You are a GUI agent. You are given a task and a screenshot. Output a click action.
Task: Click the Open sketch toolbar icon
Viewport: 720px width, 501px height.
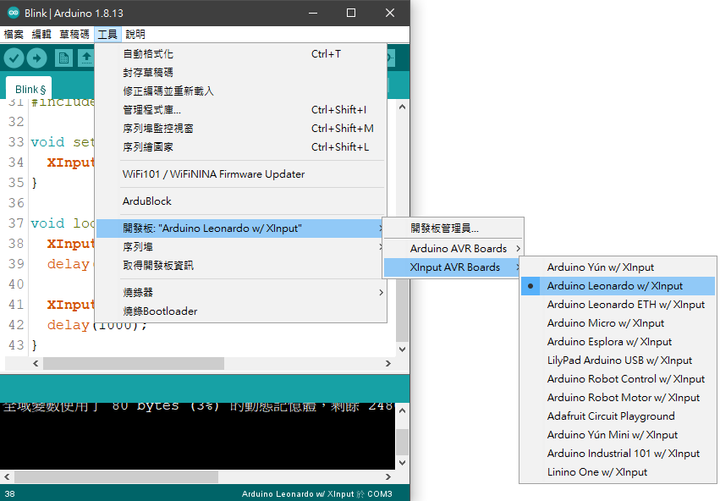(x=86, y=58)
